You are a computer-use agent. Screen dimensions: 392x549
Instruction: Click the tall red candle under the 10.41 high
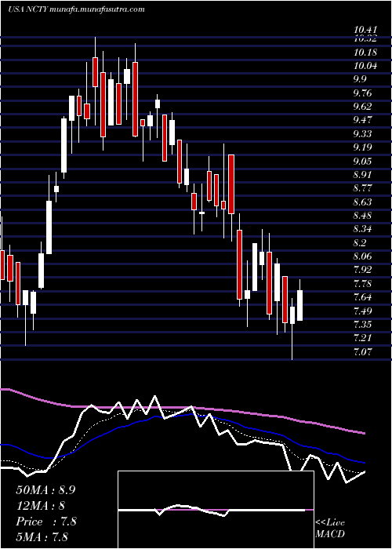coord(95,72)
